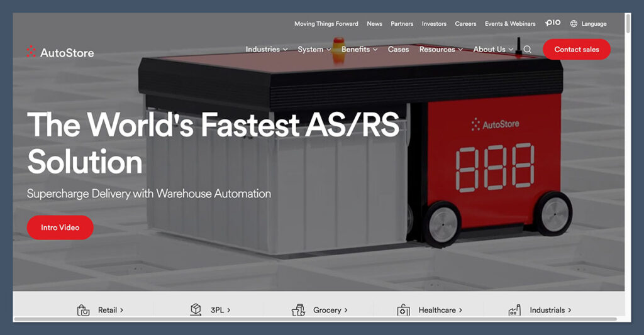Expand the Resources dropdown menu
This screenshot has height=335, width=644.
click(x=441, y=49)
